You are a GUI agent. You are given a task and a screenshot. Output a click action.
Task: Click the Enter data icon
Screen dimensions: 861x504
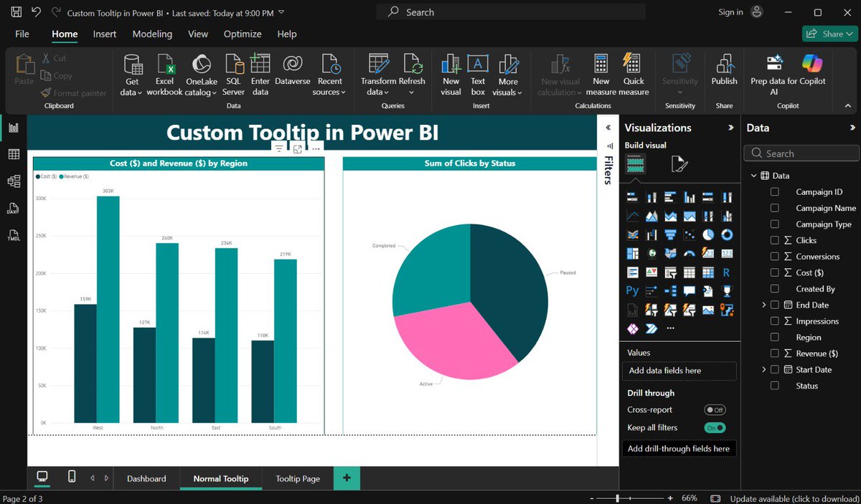[x=260, y=75]
